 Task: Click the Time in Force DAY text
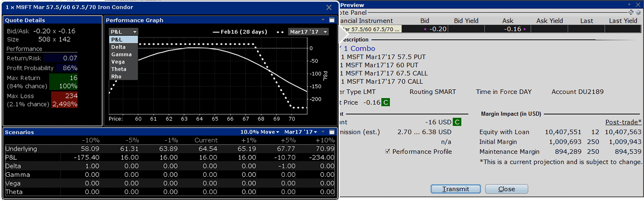[x=504, y=92]
